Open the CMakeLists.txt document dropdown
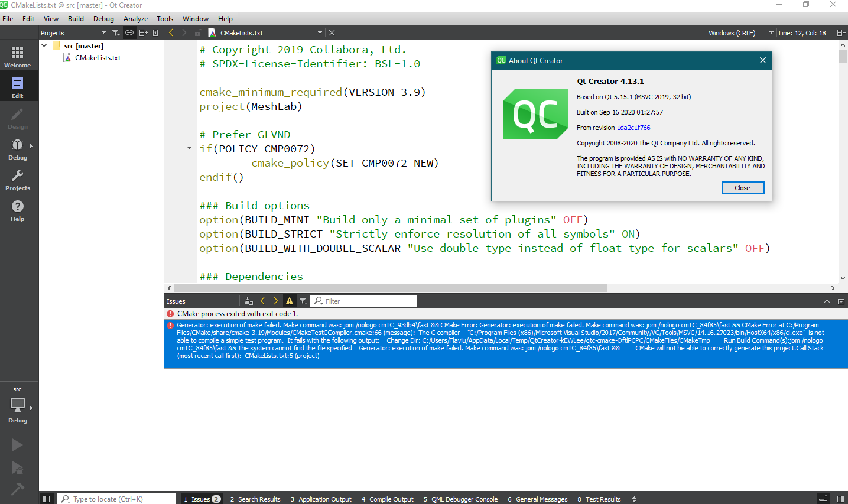Viewport: 848px width, 504px height. click(x=320, y=32)
